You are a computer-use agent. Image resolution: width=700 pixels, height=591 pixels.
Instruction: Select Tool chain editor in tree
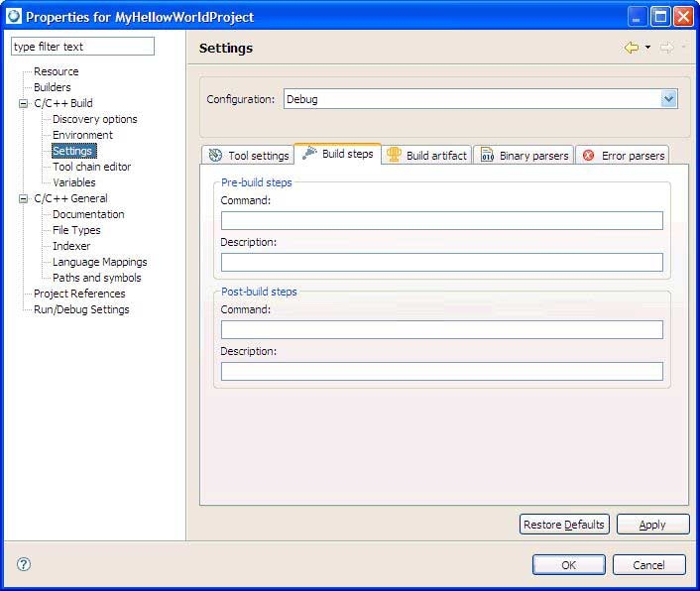pyautogui.click(x=91, y=167)
